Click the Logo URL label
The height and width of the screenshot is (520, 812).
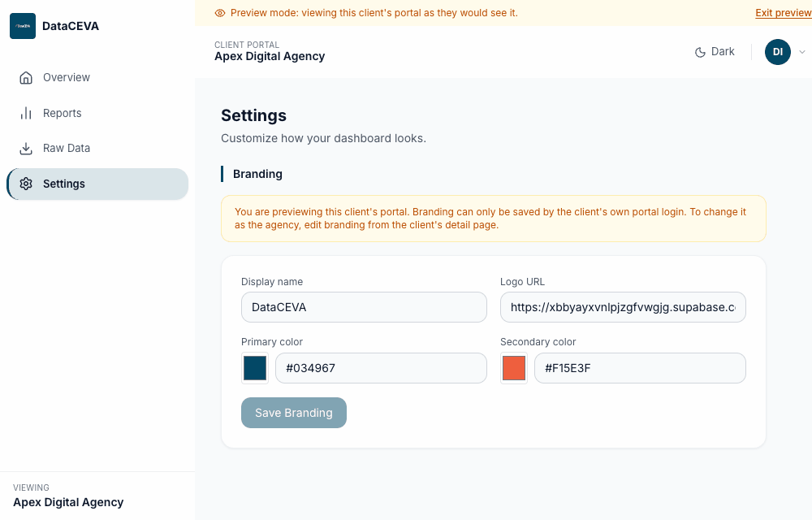[x=522, y=282]
